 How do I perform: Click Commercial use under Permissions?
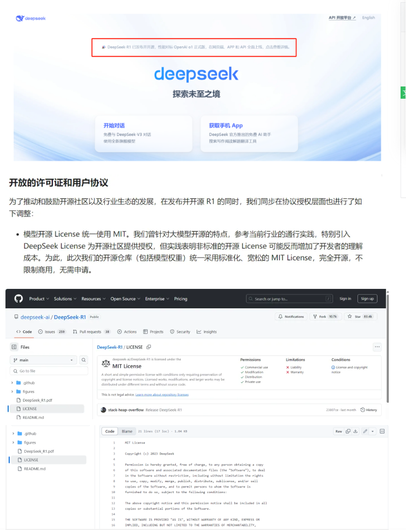coord(256,368)
